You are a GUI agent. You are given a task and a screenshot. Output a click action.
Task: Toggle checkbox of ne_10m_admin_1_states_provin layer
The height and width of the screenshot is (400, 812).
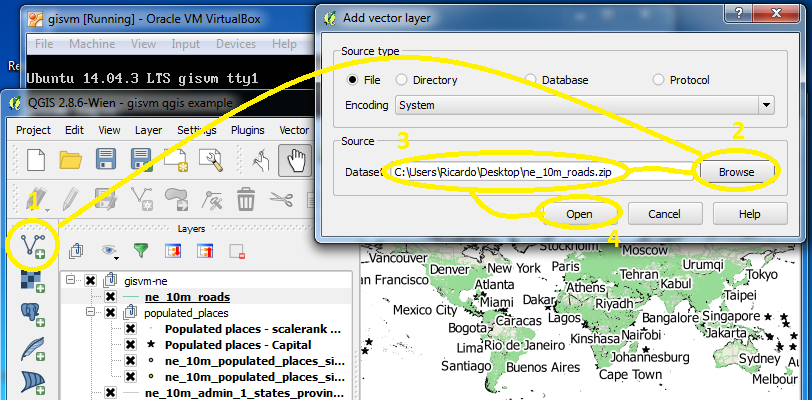point(110,393)
